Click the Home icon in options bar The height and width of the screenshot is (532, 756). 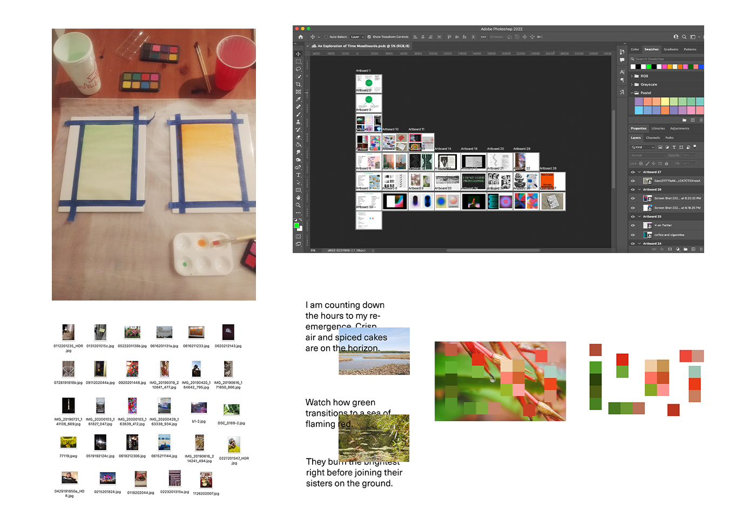[301, 37]
